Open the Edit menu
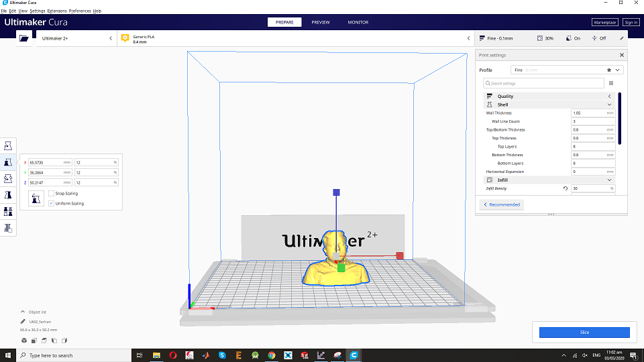Screen dimensions: 644x362 click(13, 11)
